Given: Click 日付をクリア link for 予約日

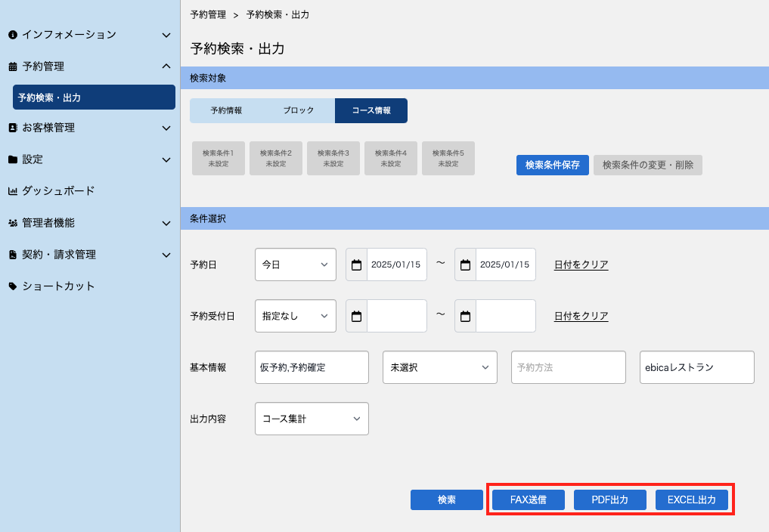Looking at the screenshot, I should click(581, 264).
